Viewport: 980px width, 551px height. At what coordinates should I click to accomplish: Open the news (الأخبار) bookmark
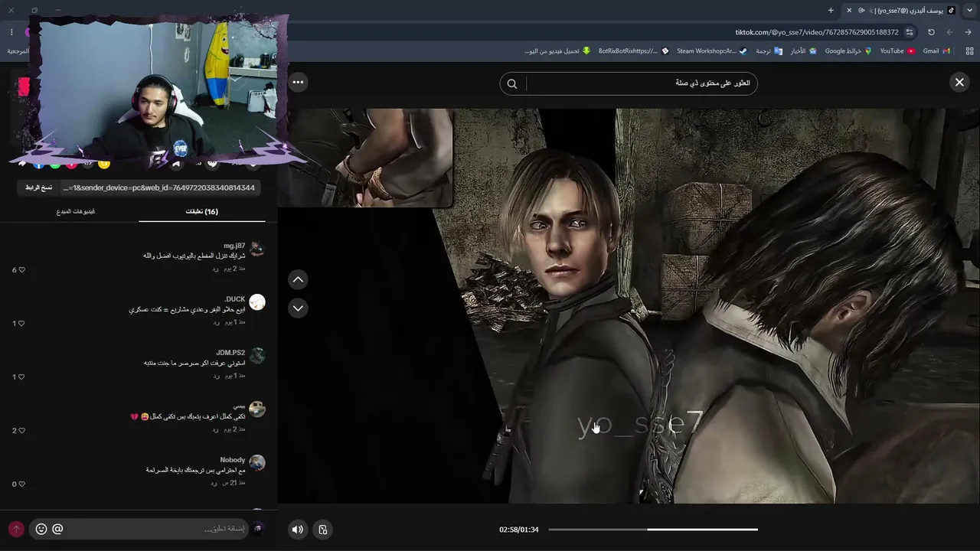[x=804, y=51]
